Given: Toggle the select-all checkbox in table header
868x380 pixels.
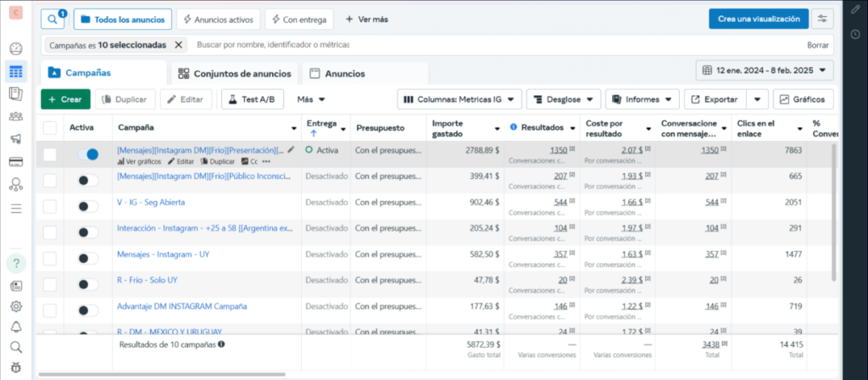Looking at the screenshot, I should [50, 128].
